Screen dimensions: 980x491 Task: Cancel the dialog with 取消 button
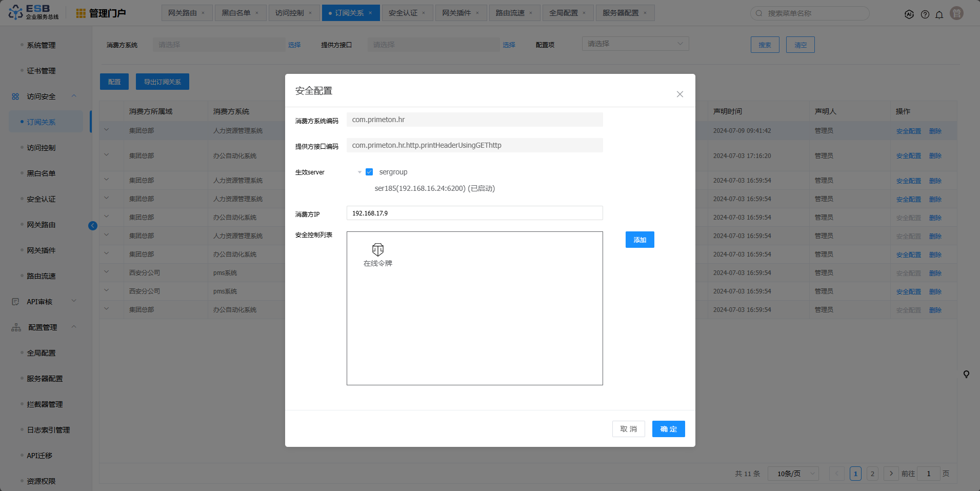(x=628, y=429)
